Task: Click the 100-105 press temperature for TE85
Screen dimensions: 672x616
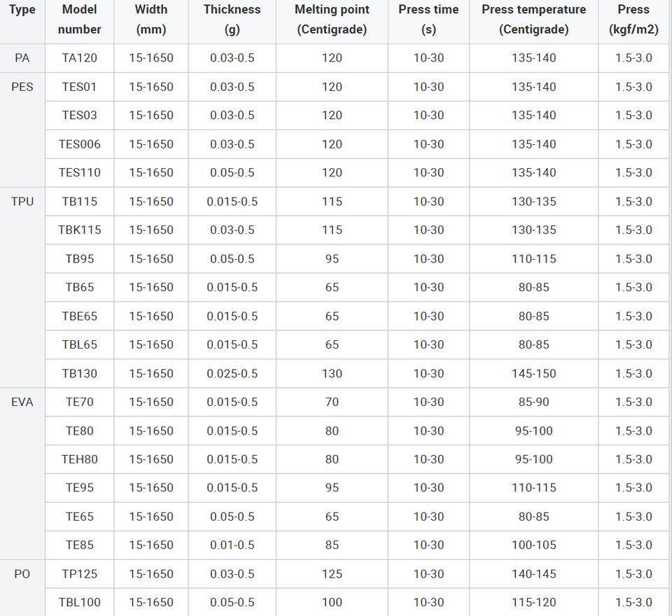Action: point(533,545)
